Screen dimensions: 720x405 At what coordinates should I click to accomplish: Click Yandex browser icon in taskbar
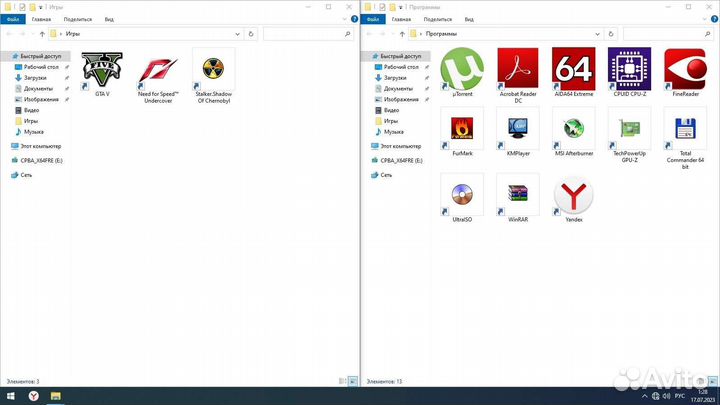34,396
